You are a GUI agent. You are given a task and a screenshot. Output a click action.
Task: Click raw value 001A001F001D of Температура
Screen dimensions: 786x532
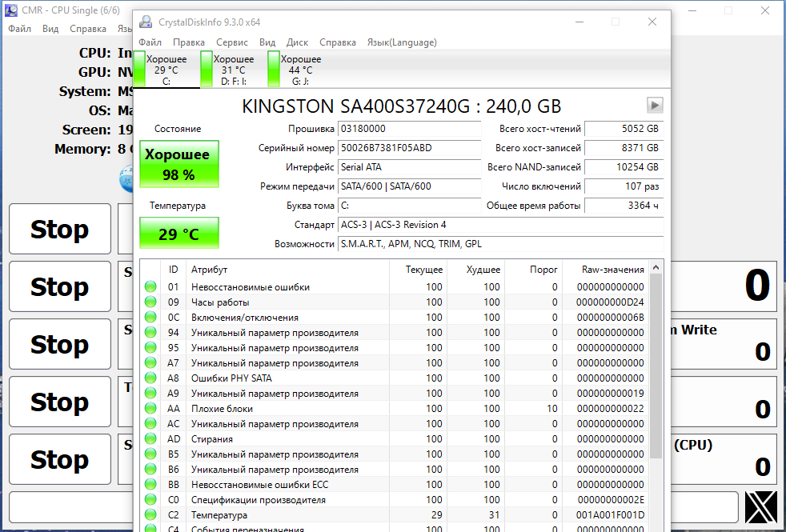pyautogui.click(x=610, y=515)
